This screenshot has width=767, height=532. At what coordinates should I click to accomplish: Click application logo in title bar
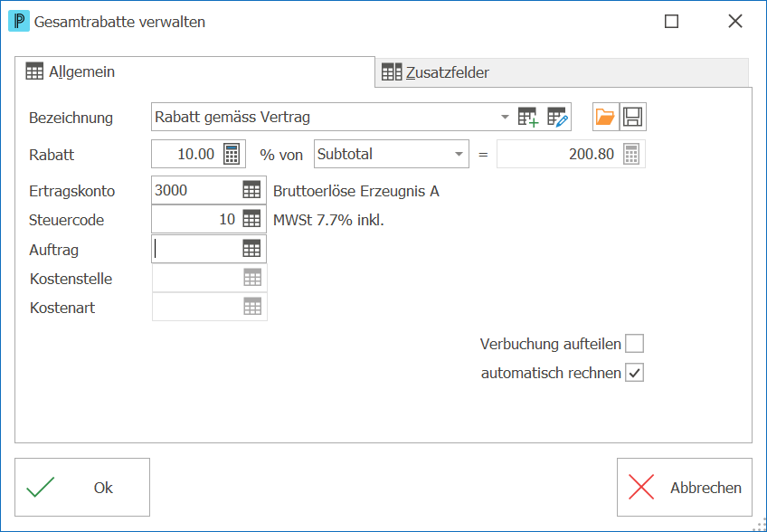click(19, 22)
